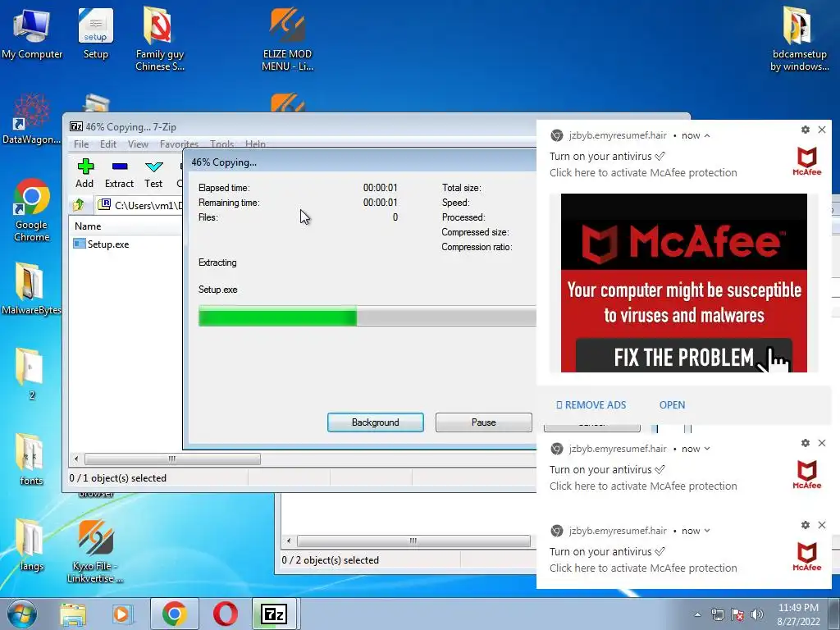Screen dimensions: 840x630
Task: Click the 7-Zip horizontal scrollbar thumb
Action: 172,459
